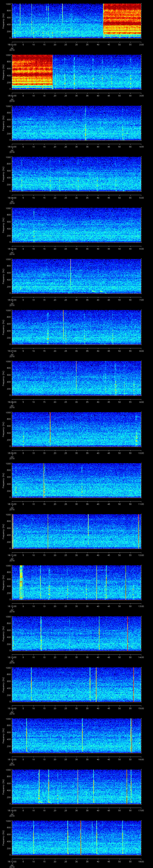
Task: Click the broad red-yellow burst in 18:12:00 panel
Action: click(21, 582)
